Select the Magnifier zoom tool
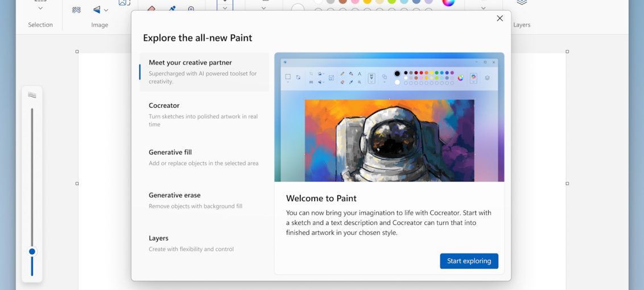Image resolution: width=644 pixels, height=290 pixels. point(191,8)
